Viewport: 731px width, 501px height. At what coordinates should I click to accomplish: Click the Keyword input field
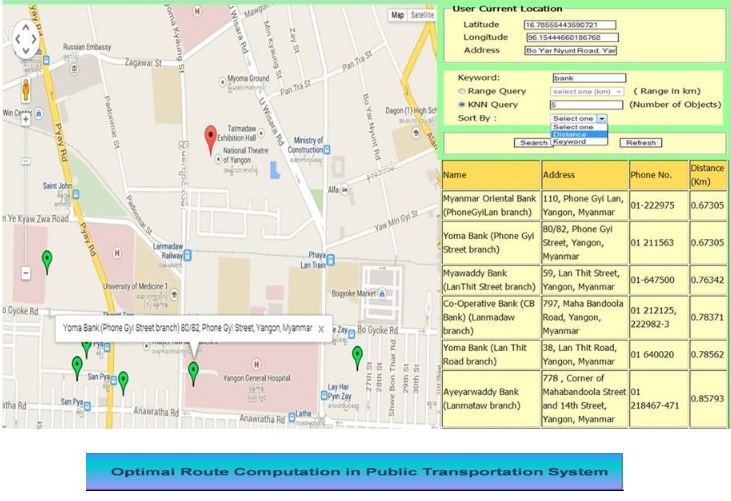click(588, 78)
